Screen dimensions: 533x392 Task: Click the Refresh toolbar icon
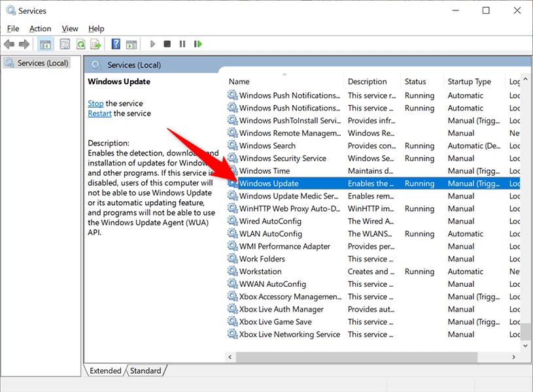[80, 44]
